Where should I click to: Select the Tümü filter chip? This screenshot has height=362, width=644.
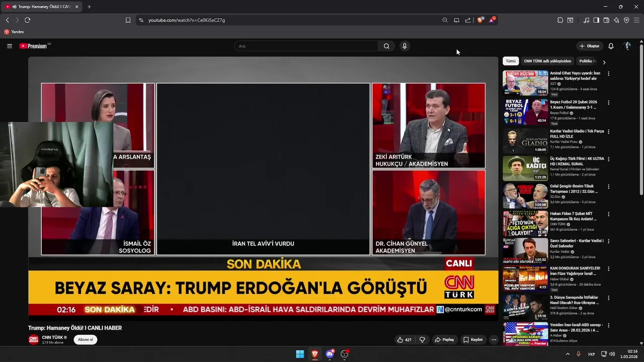pyautogui.click(x=511, y=61)
